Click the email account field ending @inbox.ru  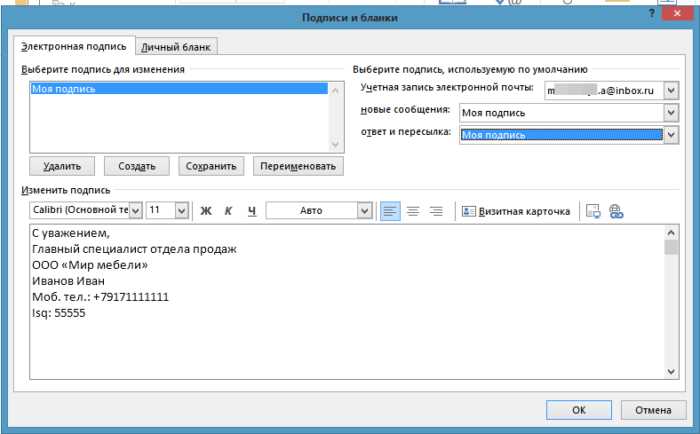point(604,90)
